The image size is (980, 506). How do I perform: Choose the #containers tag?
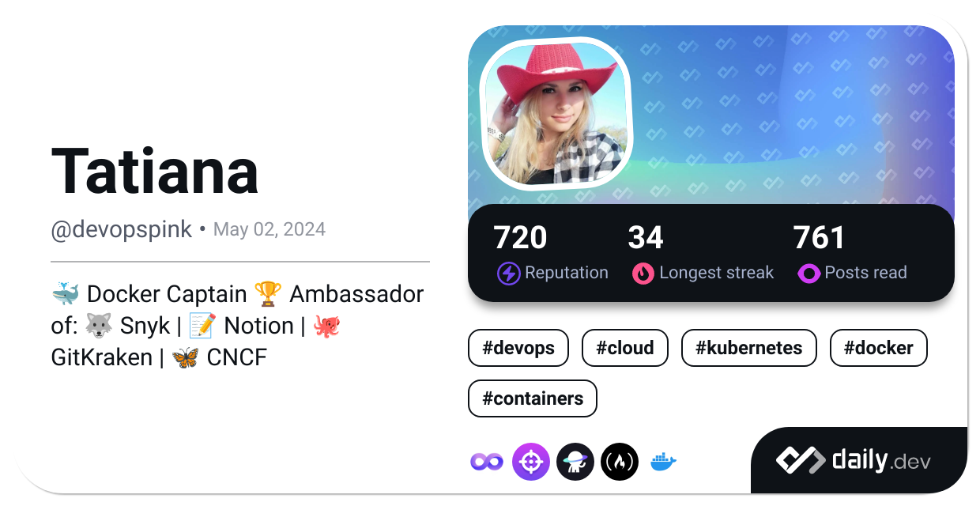click(x=533, y=398)
